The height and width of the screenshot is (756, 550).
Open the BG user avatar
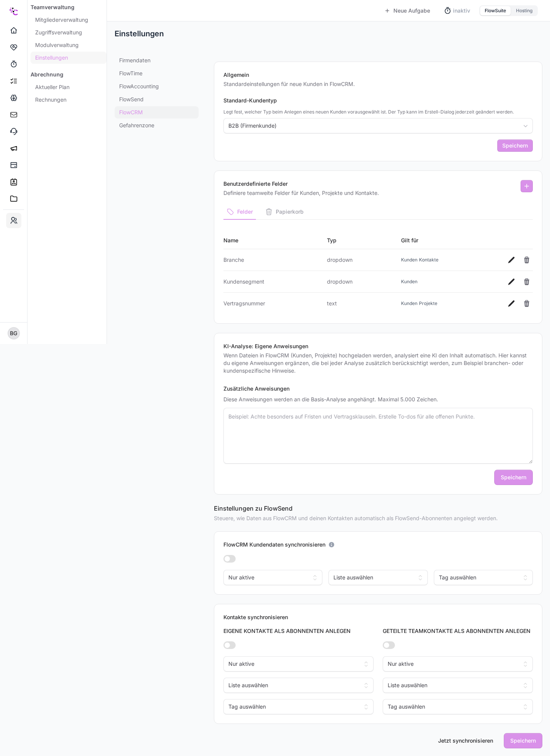[14, 333]
